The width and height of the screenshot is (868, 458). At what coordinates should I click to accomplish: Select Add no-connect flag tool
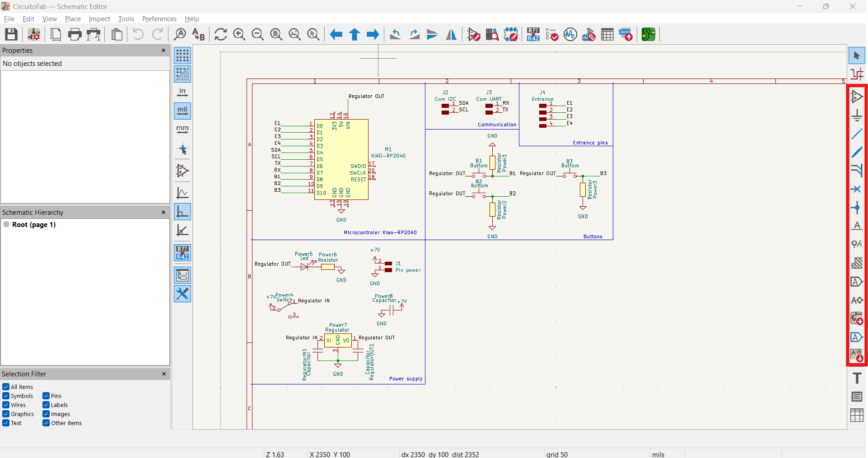[x=857, y=189]
